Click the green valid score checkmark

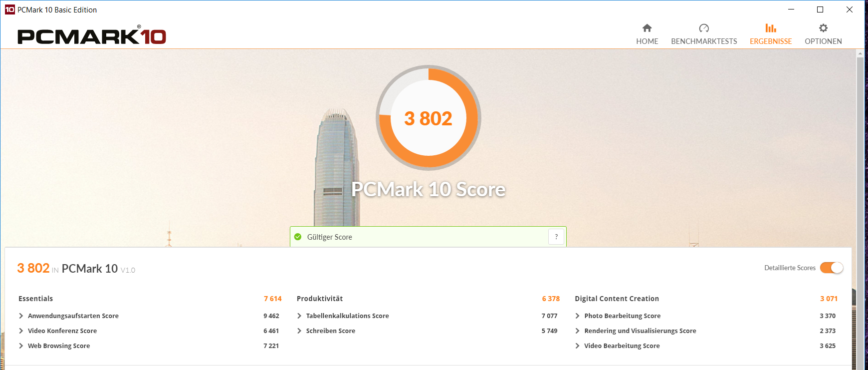pyautogui.click(x=298, y=237)
